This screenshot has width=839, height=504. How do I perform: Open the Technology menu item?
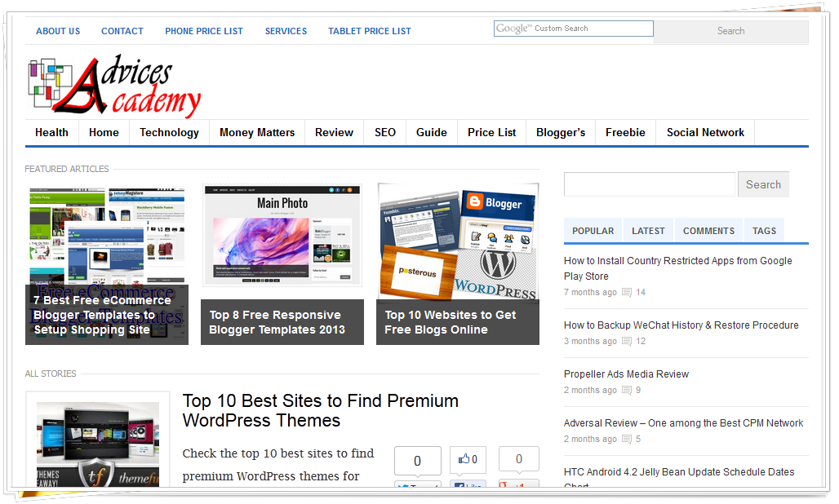169,132
